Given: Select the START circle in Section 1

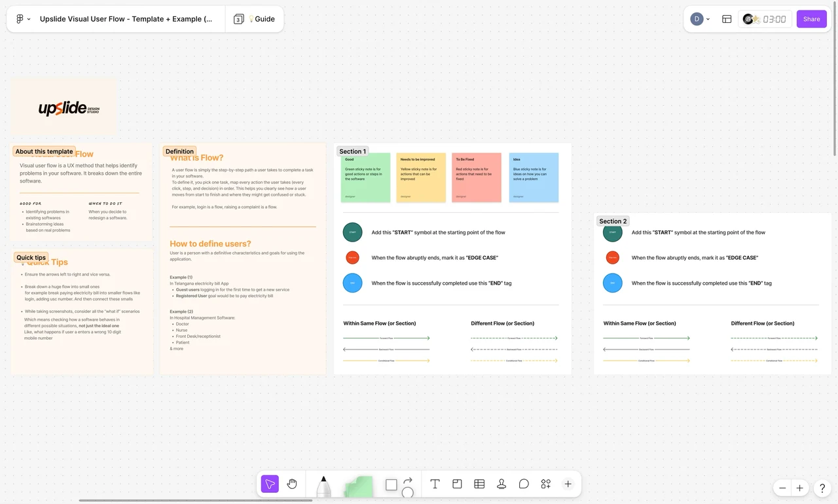Looking at the screenshot, I should [x=352, y=232].
